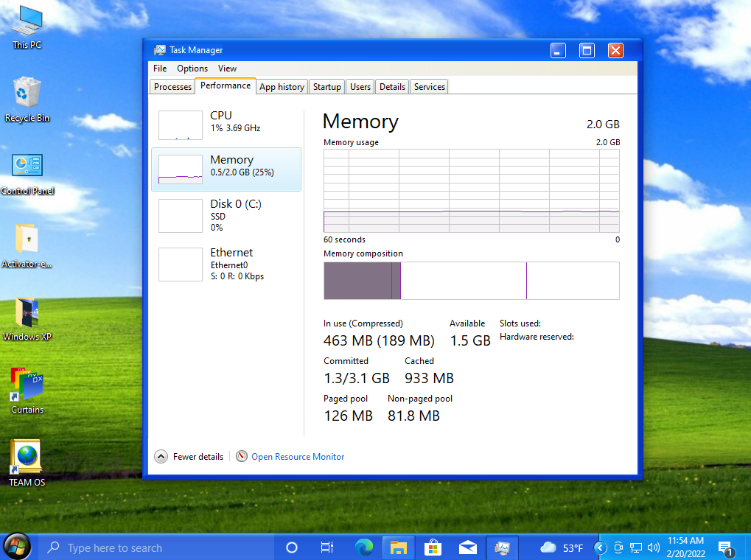
Task: Switch to the App history tab
Action: pos(282,87)
